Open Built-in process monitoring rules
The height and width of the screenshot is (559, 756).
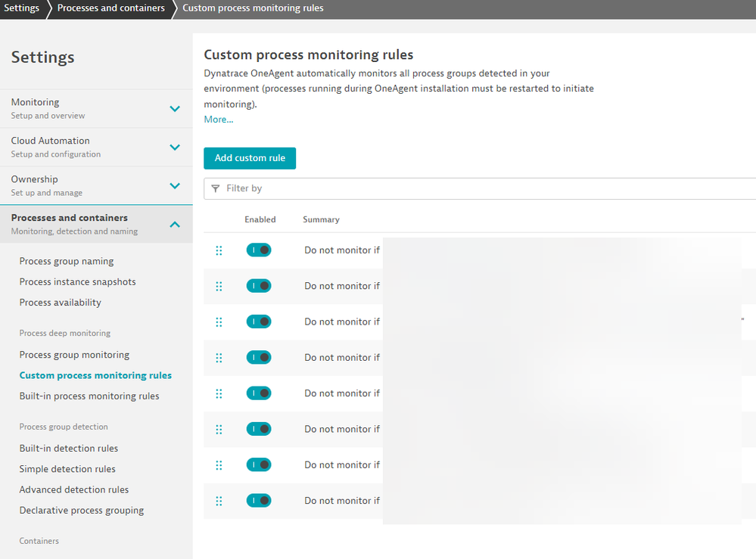(89, 396)
